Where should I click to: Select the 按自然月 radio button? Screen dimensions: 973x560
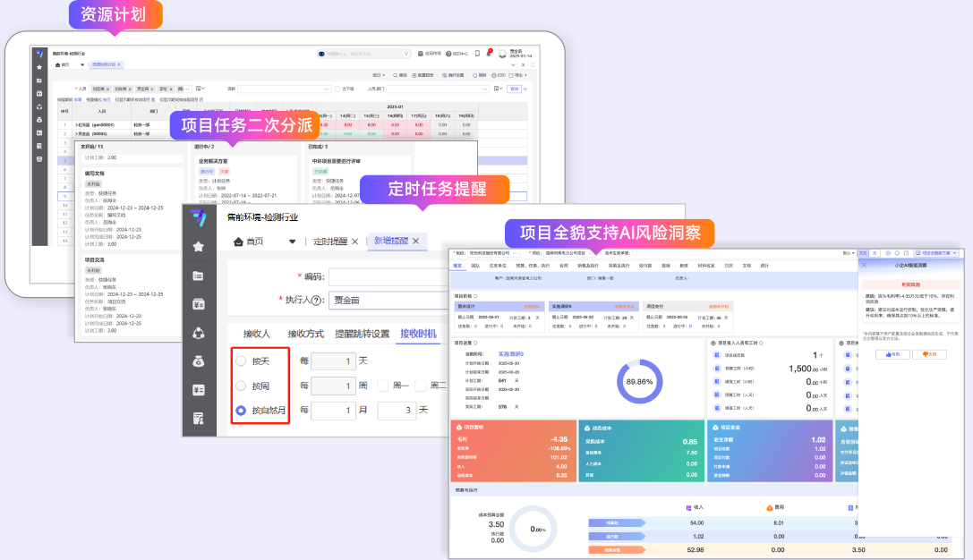(241, 411)
